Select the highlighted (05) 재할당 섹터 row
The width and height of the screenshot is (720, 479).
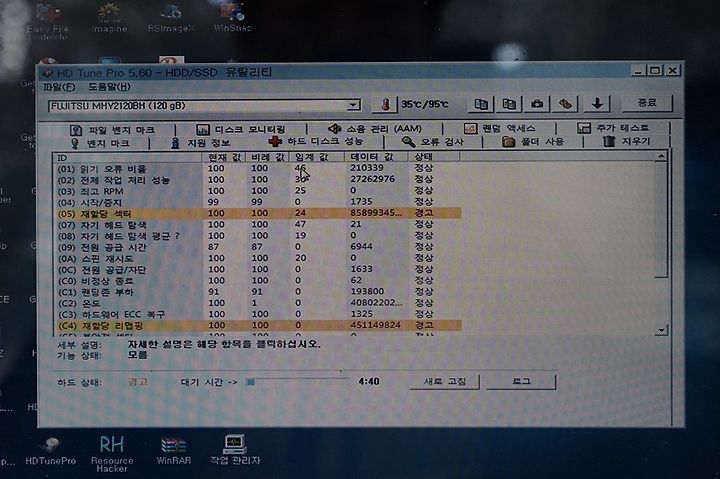click(x=257, y=213)
